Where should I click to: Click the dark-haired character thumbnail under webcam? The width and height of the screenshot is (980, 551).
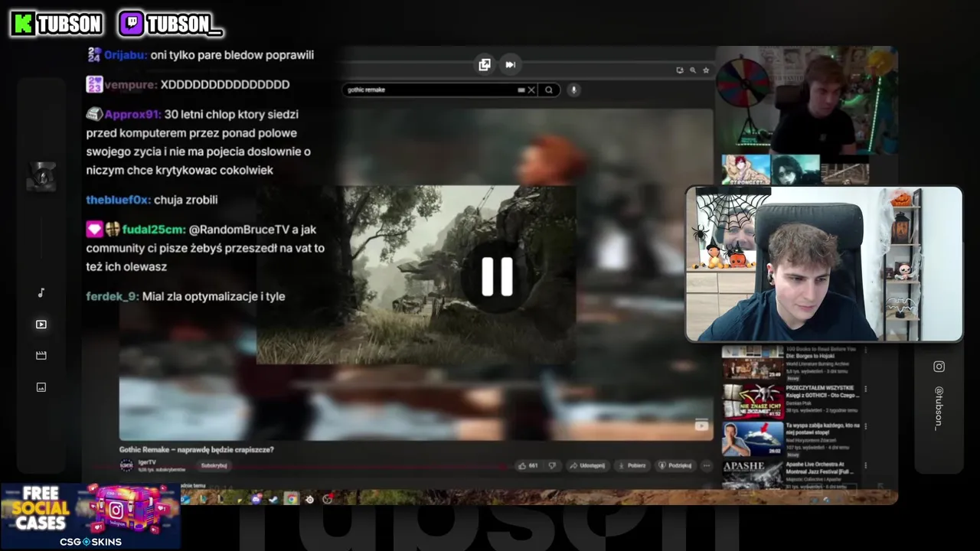tap(795, 170)
